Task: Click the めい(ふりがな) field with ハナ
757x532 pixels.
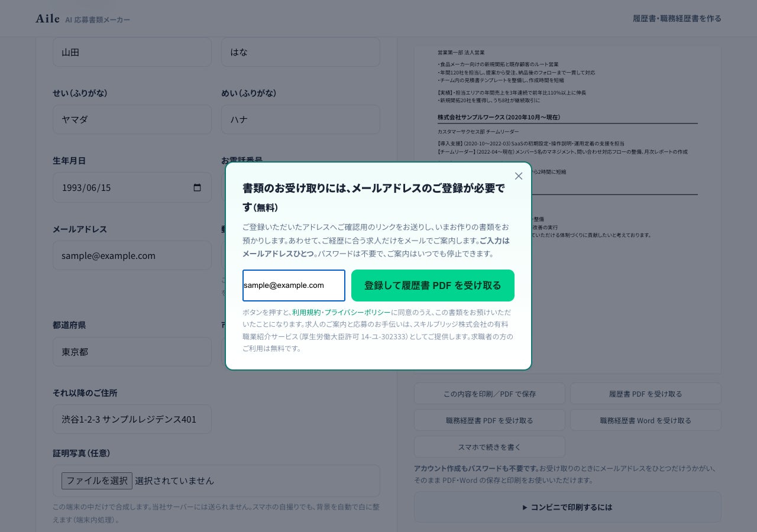Action: tap(300, 119)
